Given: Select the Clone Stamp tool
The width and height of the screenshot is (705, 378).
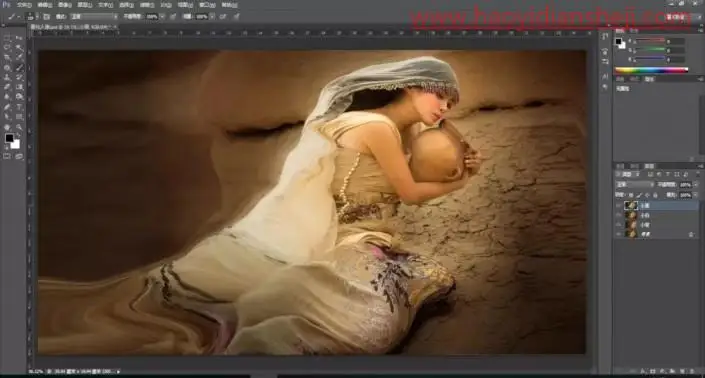Looking at the screenshot, I should click(x=7, y=77).
